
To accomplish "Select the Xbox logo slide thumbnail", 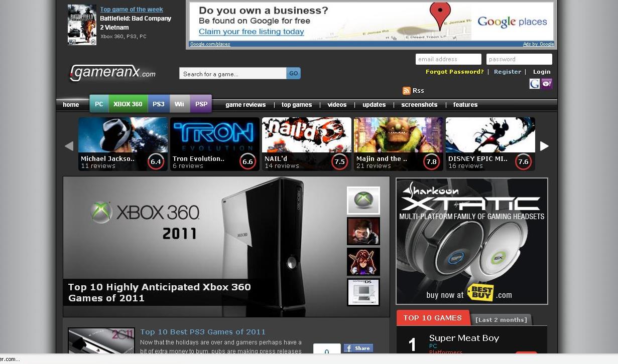I will [x=363, y=201].
